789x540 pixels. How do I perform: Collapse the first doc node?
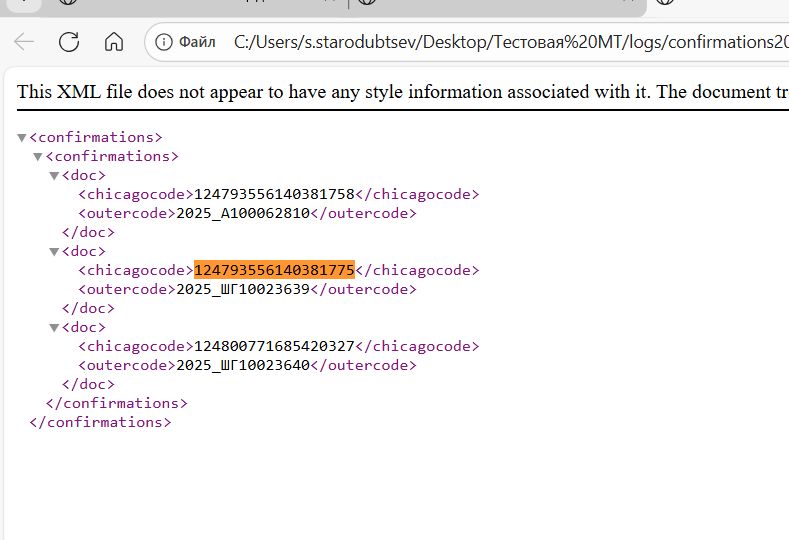[54, 176]
